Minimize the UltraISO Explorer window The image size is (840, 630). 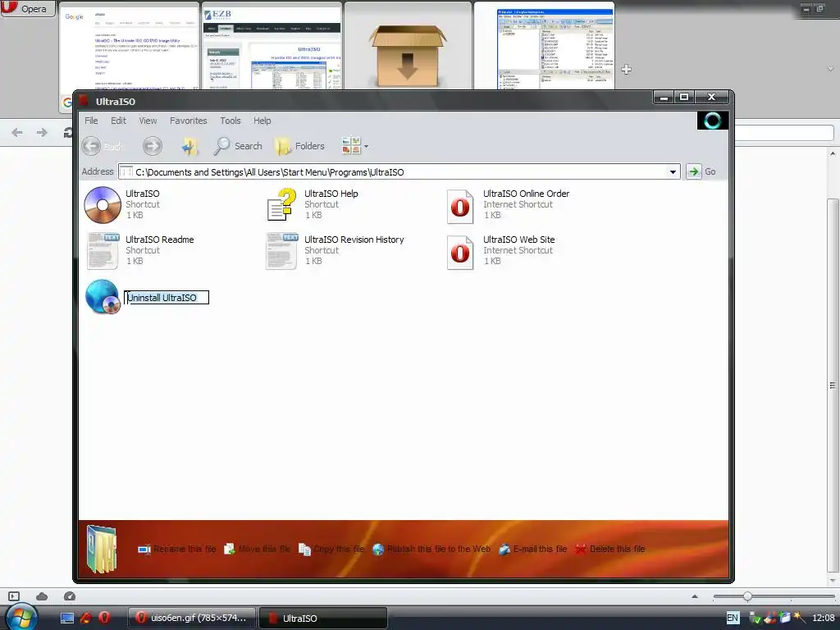(664, 98)
